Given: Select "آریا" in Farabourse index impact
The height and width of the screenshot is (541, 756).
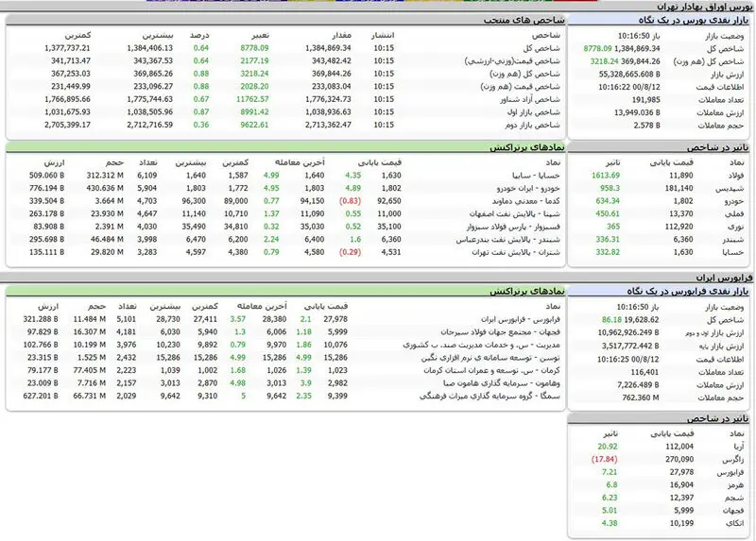Looking at the screenshot, I should [738, 447].
